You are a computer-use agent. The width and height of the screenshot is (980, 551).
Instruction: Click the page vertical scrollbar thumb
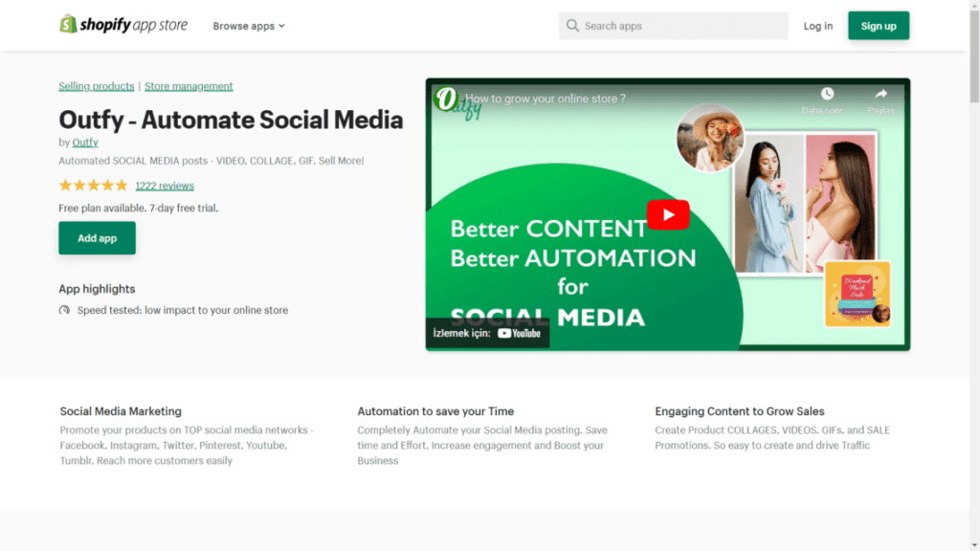(x=974, y=56)
